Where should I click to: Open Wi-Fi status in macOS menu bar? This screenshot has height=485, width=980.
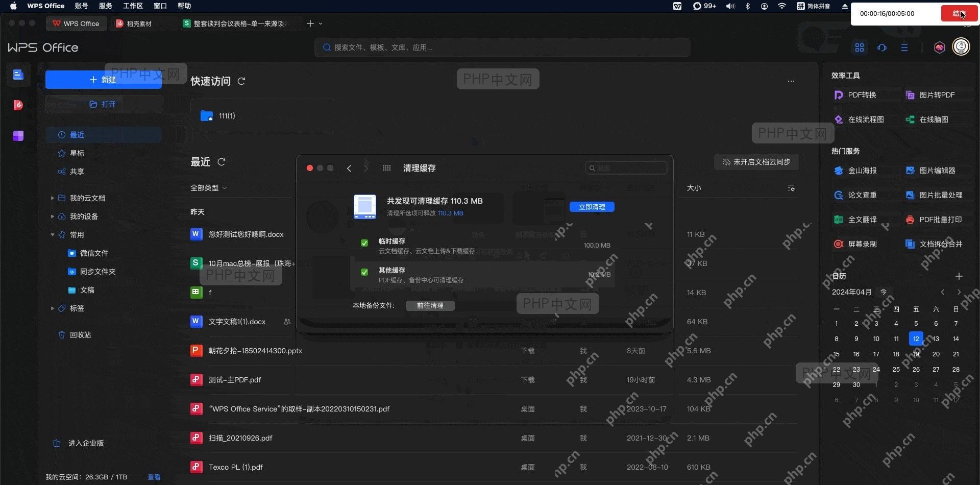(782, 6)
